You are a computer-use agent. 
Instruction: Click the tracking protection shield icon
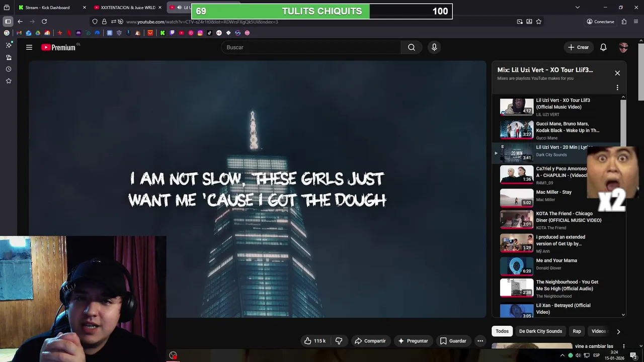pyautogui.click(x=95, y=22)
